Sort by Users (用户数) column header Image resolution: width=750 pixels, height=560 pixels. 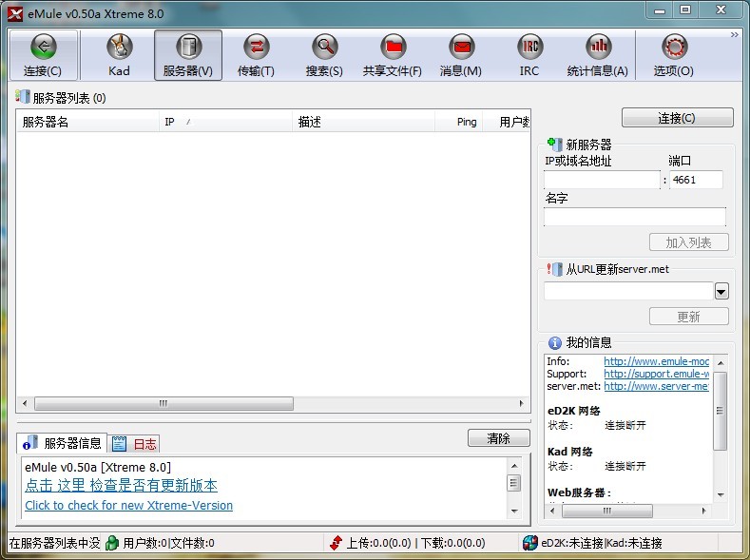click(x=506, y=122)
